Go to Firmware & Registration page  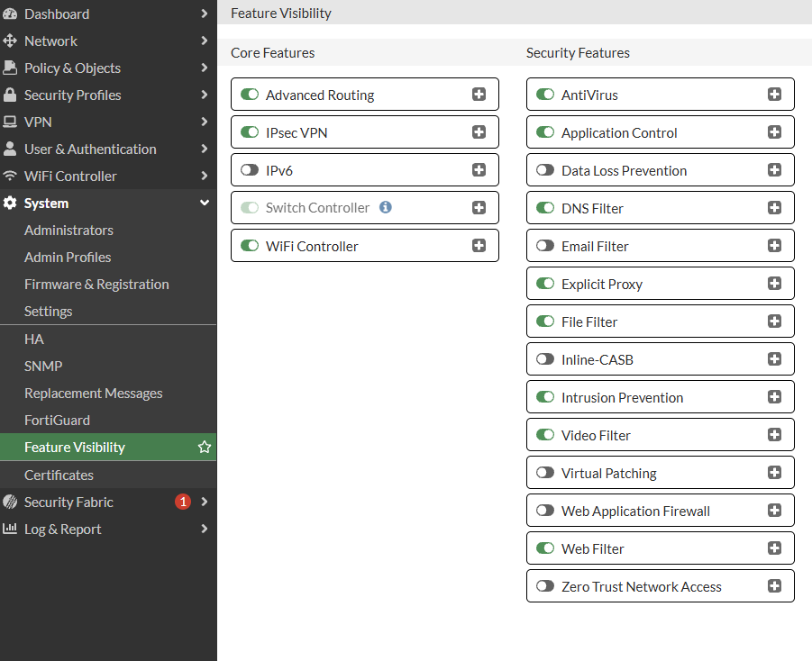click(96, 285)
